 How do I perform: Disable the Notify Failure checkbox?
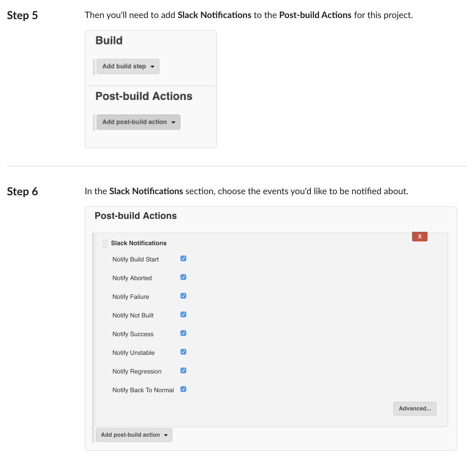coord(183,296)
